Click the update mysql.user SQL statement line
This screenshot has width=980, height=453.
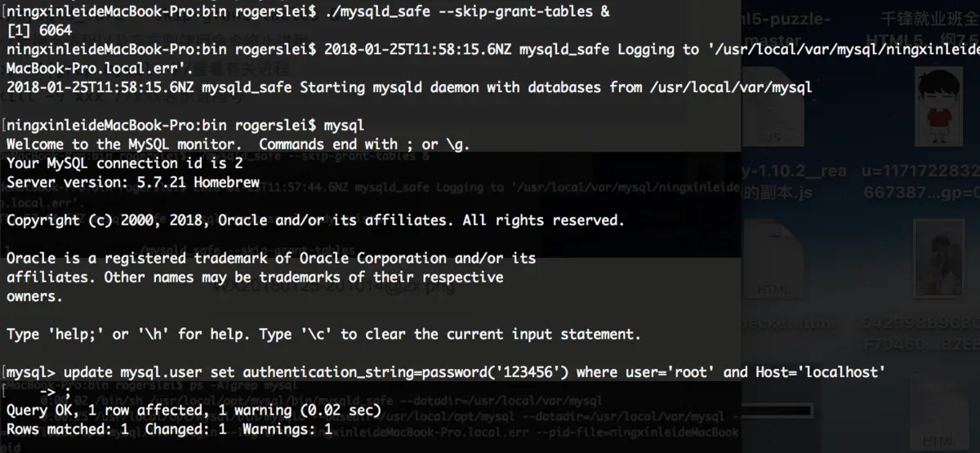[446, 371]
